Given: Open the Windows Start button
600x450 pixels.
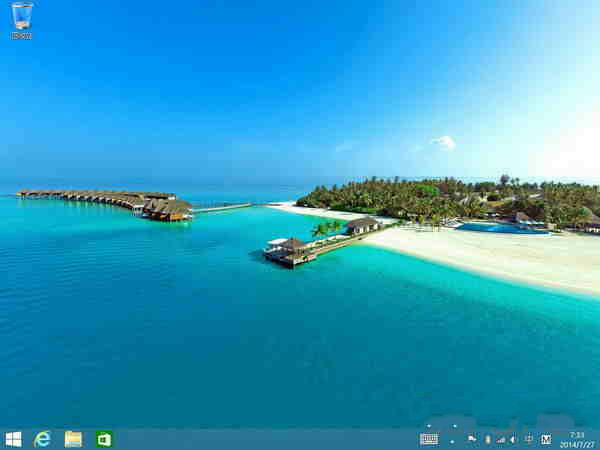Looking at the screenshot, I should pyautogui.click(x=14, y=439).
